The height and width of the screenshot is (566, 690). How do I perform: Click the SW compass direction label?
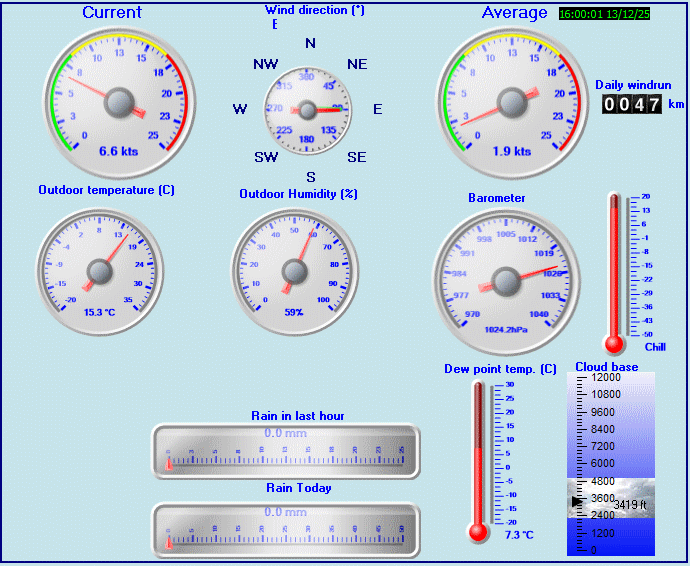coord(266,158)
